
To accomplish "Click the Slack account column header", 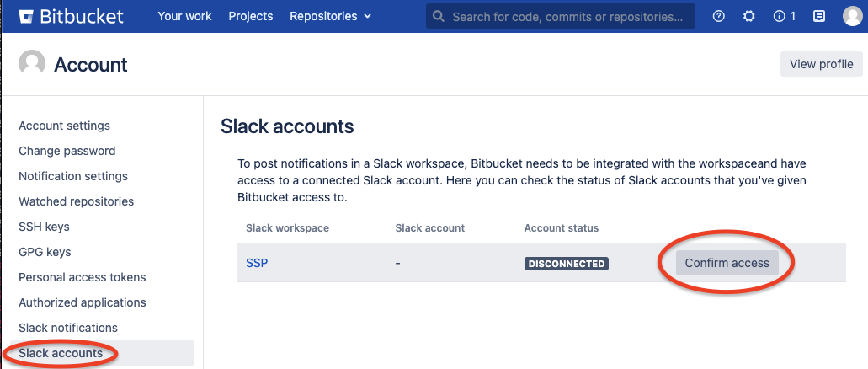I will pyautogui.click(x=430, y=228).
